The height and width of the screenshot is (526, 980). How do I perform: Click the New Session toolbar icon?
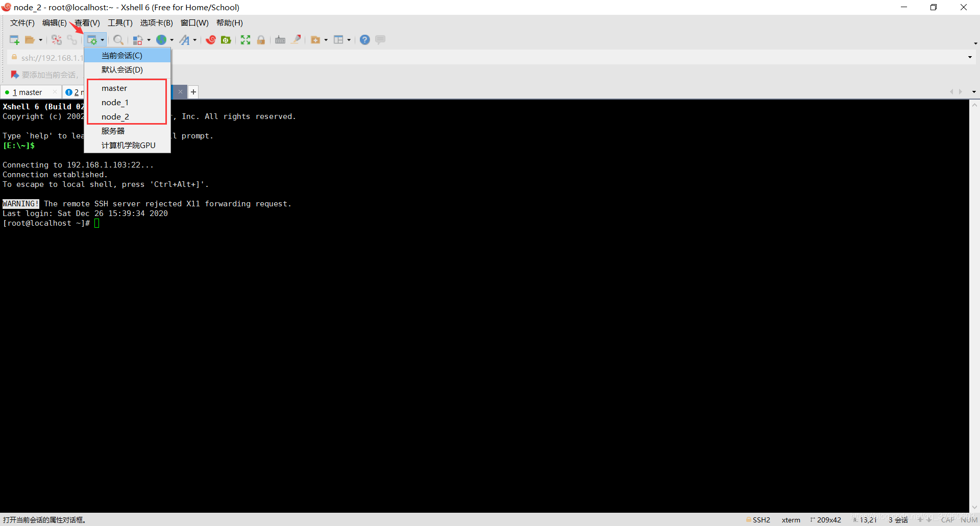pos(14,40)
